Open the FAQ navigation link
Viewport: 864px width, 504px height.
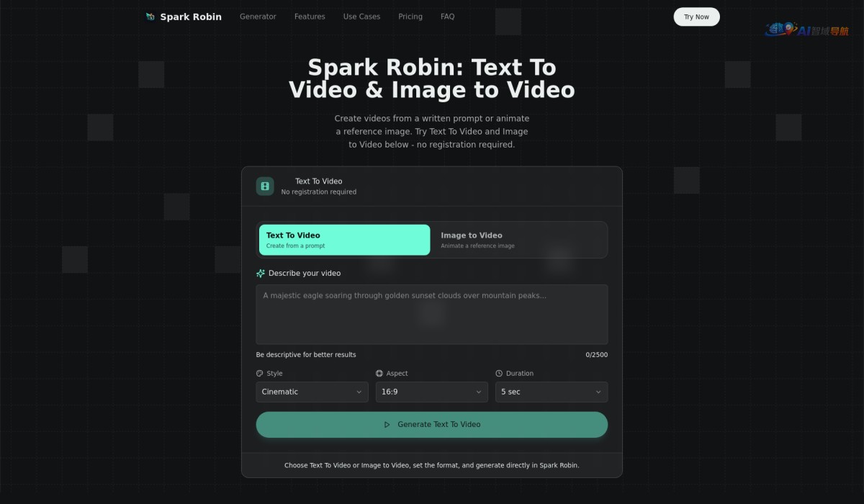click(448, 17)
